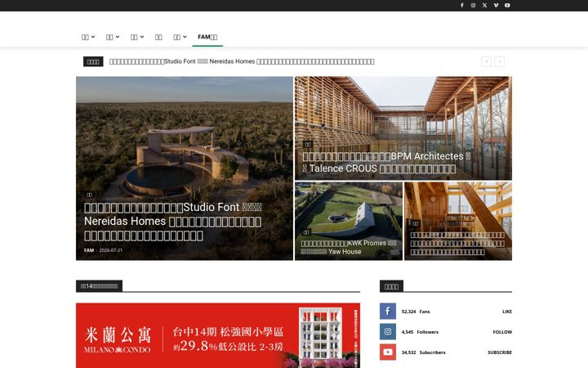The width and height of the screenshot is (588, 368).
Task: Click category tag on wooden interior article
Action: point(416,223)
